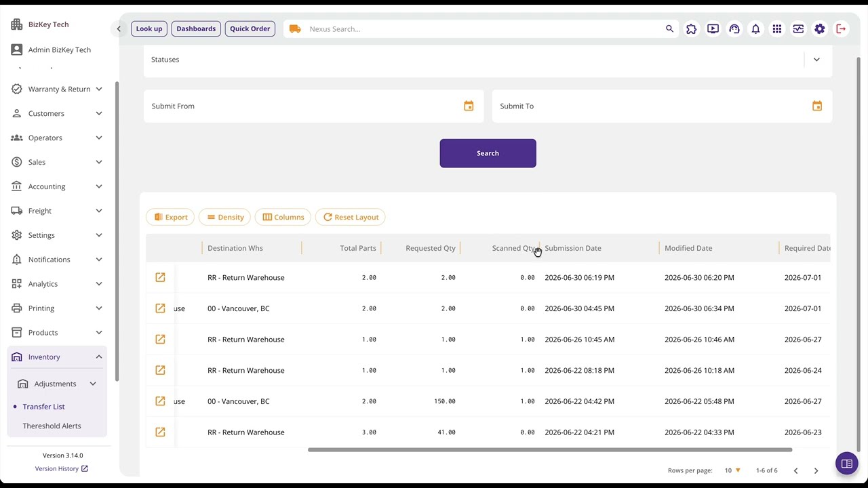Expand the Settings sidebar menu
Image resolution: width=868 pixels, height=488 pixels.
coord(57,235)
